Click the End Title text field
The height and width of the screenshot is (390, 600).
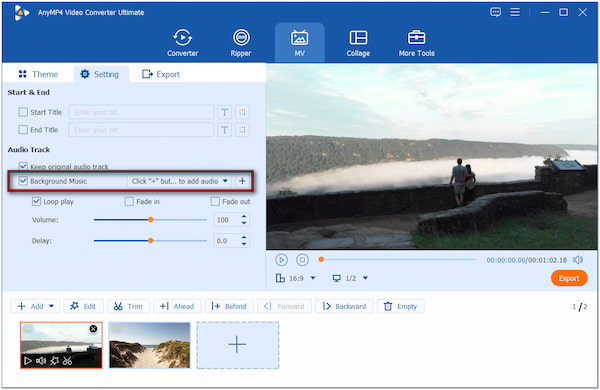pyautogui.click(x=141, y=130)
